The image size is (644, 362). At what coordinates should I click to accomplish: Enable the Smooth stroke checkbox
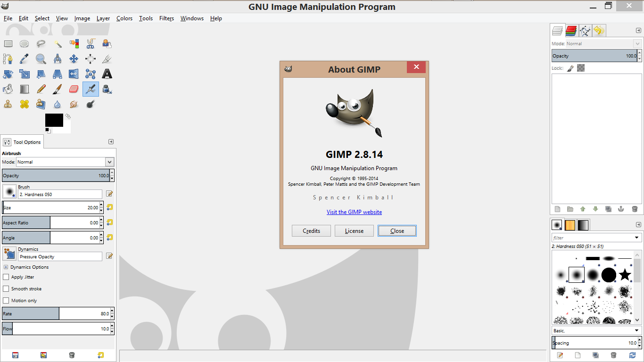pyautogui.click(x=6, y=289)
